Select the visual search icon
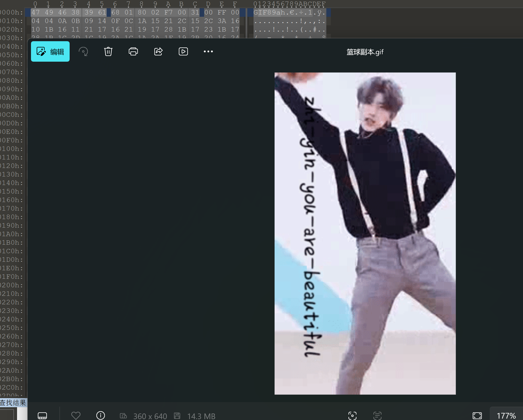Viewport: 523px width, 420px height. click(352, 415)
